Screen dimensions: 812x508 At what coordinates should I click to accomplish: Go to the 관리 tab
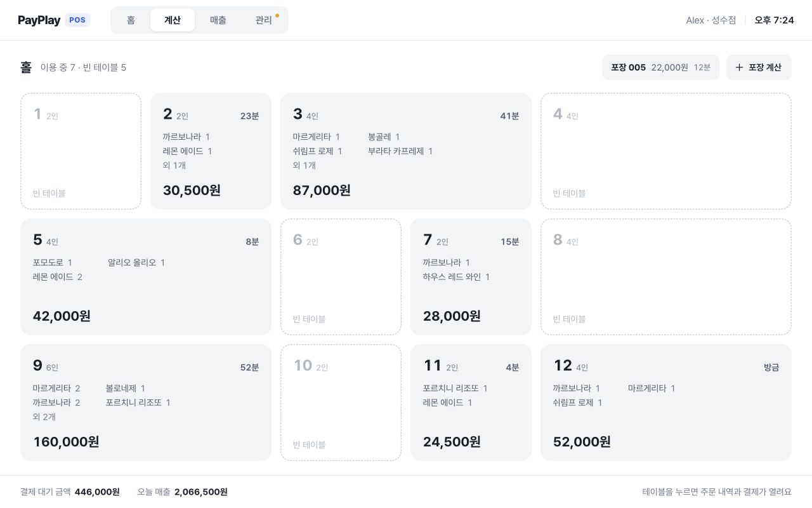click(x=264, y=20)
